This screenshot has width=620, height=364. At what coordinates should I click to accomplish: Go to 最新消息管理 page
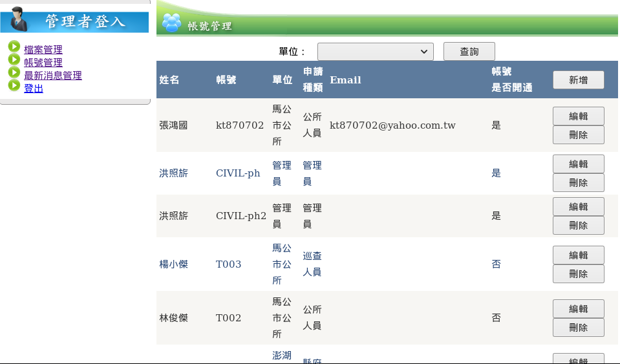[53, 76]
